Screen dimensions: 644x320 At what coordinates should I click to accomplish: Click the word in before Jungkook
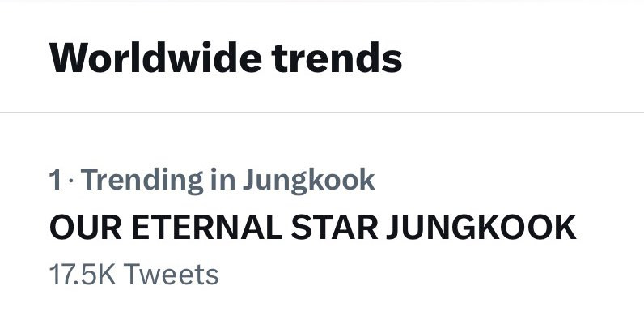point(222,180)
